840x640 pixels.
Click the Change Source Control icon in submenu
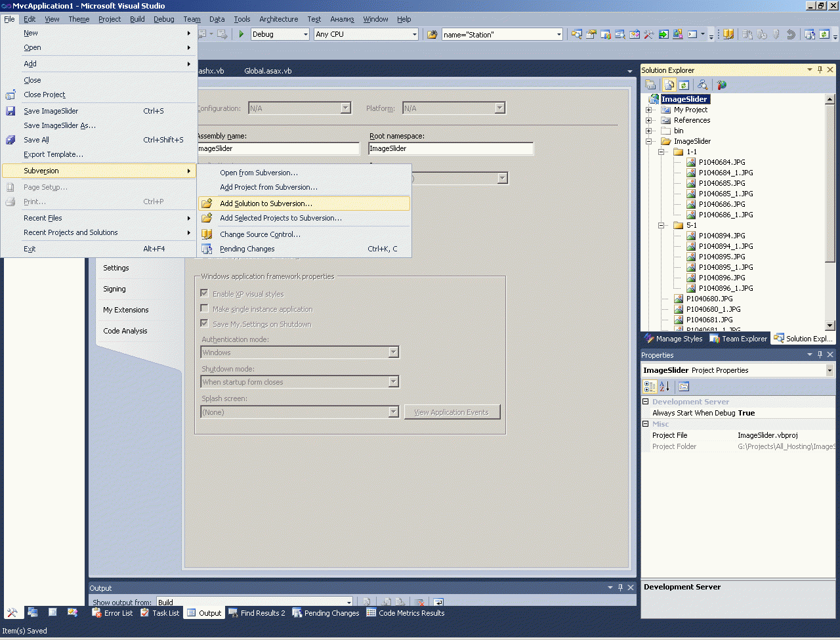tap(207, 234)
